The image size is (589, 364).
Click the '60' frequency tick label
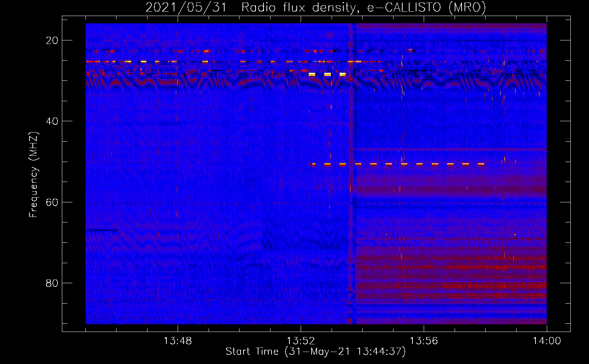coord(52,202)
